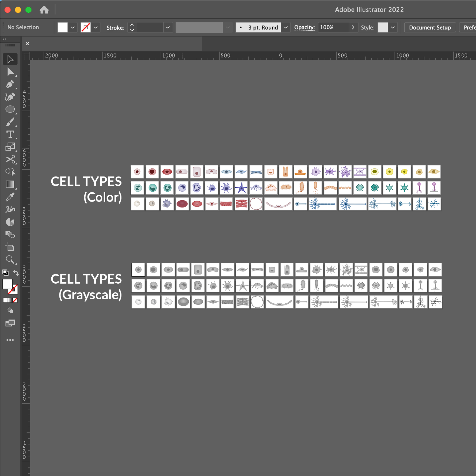Viewport: 476px width, 476px height.
Task: Expand the stroke weight dropdown
Action: 168,27
